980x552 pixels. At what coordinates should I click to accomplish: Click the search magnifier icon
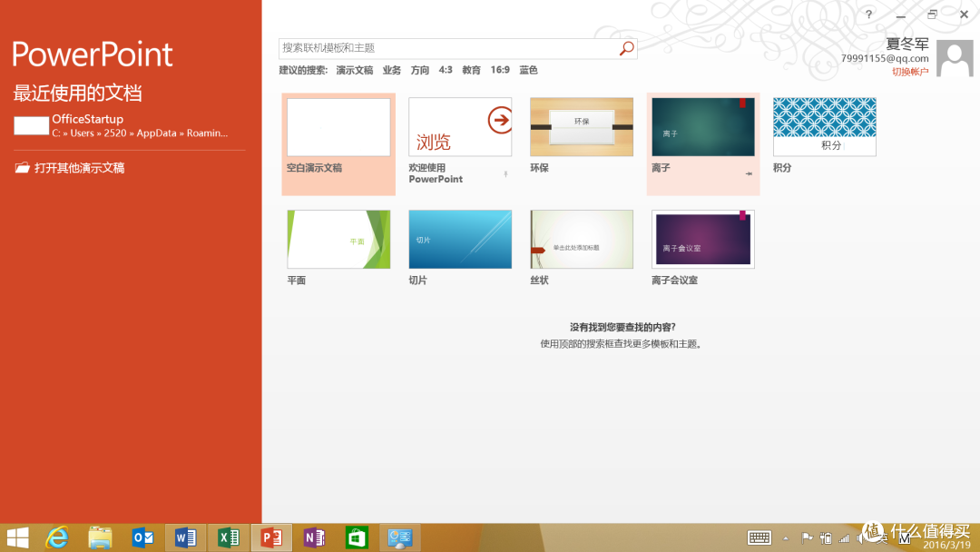(626, 48)
